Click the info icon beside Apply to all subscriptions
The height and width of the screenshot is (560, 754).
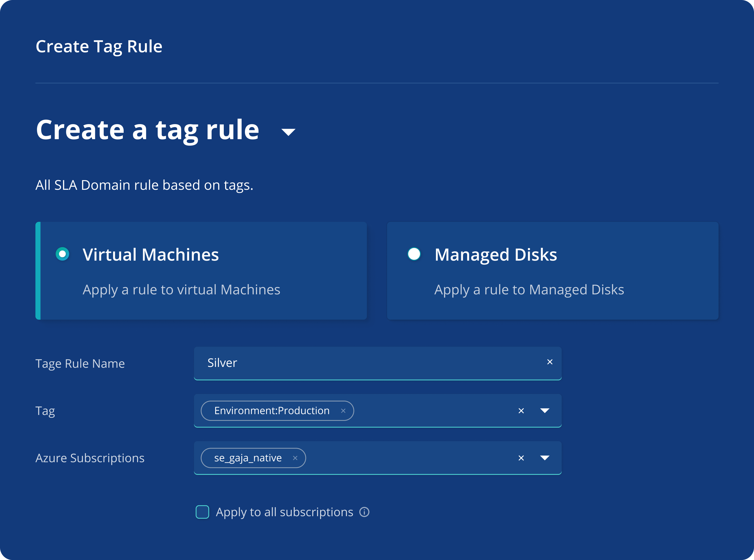tap(364, 512)
